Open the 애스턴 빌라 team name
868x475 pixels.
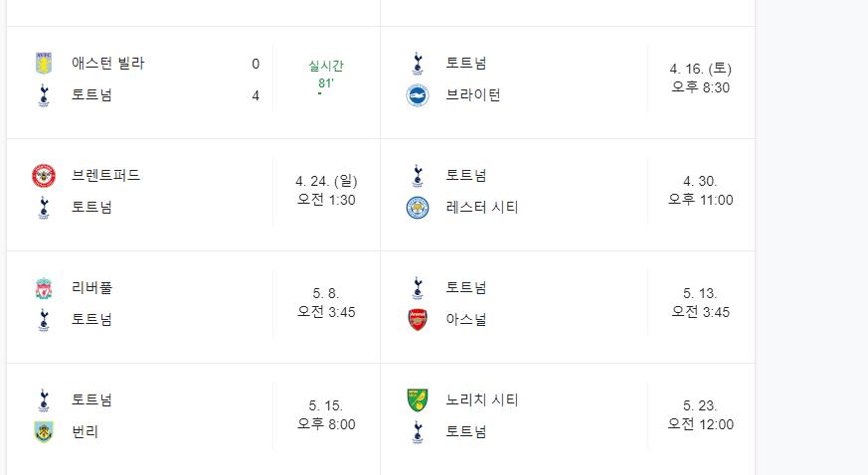[108, 63]
